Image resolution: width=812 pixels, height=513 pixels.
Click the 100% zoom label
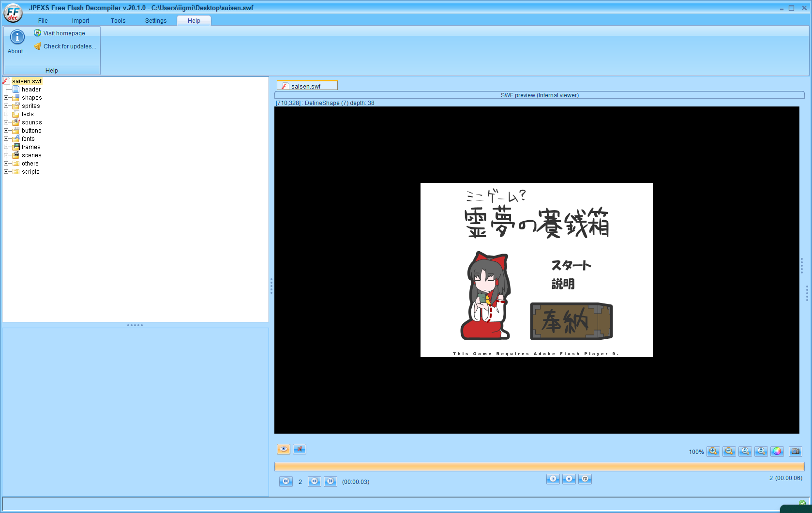(x=696, y=452)
